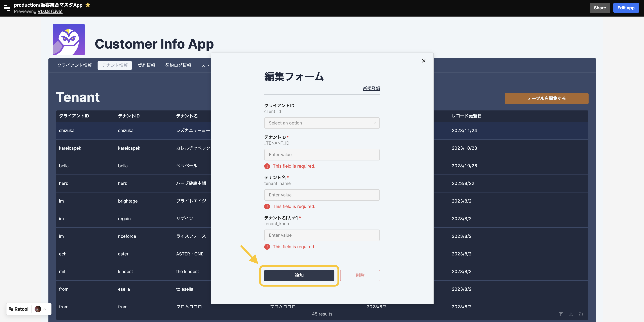This screenshot has height=322, width=644.
Task: Click the favorite star next to app name
Action: coord(88,5)
